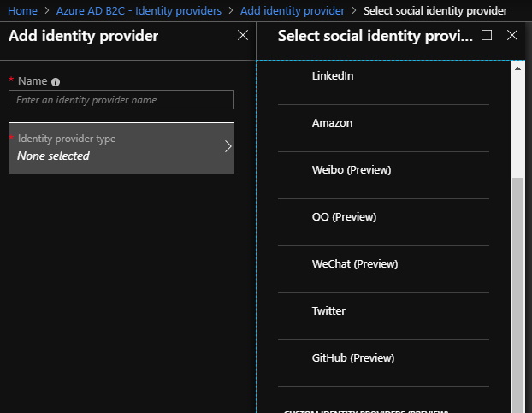This screenshot has width=532, height=413.
Task: Close the Add identity provider panel
Action: click(x=243, y=35)
